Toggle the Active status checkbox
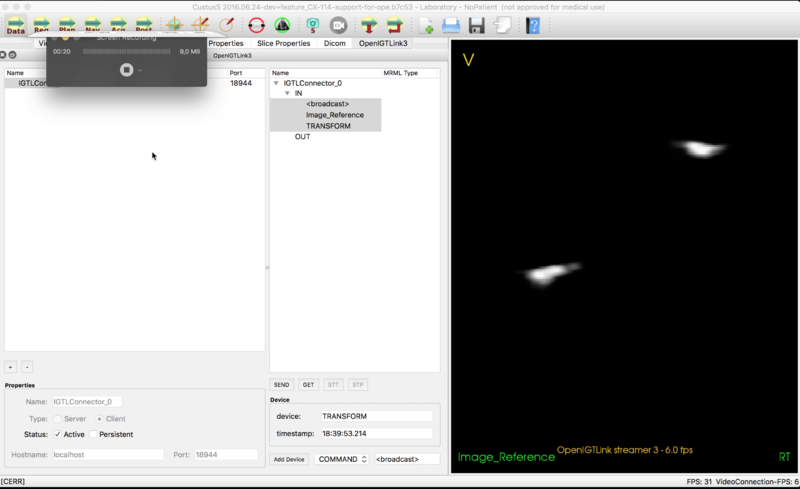This screenshot has height=489, width=800. 57,434
